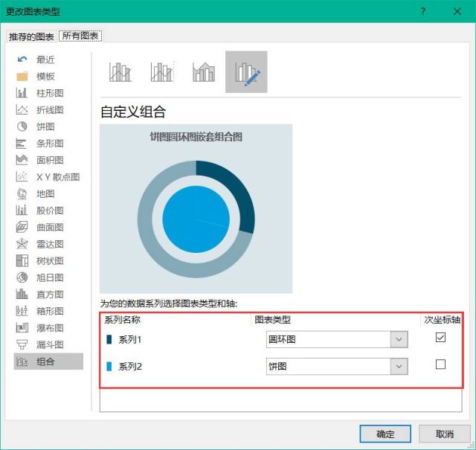This screenshot has height=450, width=476.
Task: Choose the Line chart (折线图) icon
Action: point(22,109)
